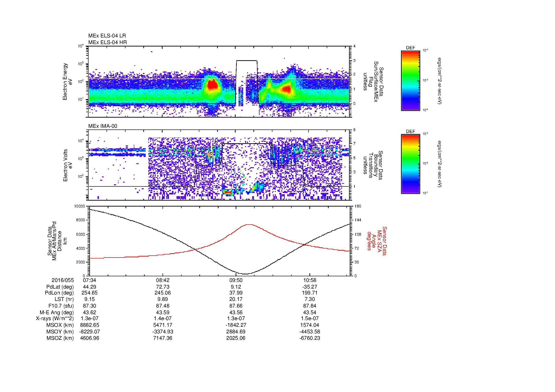This screenshot has width=555, height=392.
Task: Click the PdLon value 37.99
Action: pos(236,293)
